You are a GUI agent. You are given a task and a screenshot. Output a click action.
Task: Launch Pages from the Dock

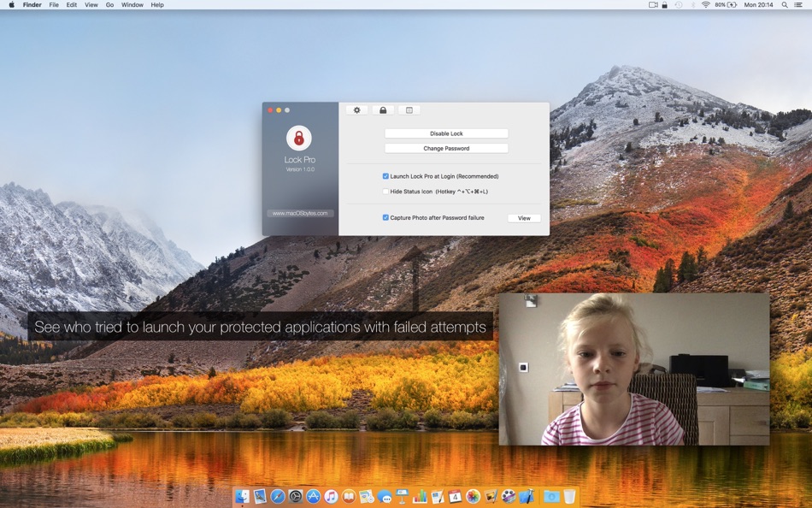(x=438, y=496)
